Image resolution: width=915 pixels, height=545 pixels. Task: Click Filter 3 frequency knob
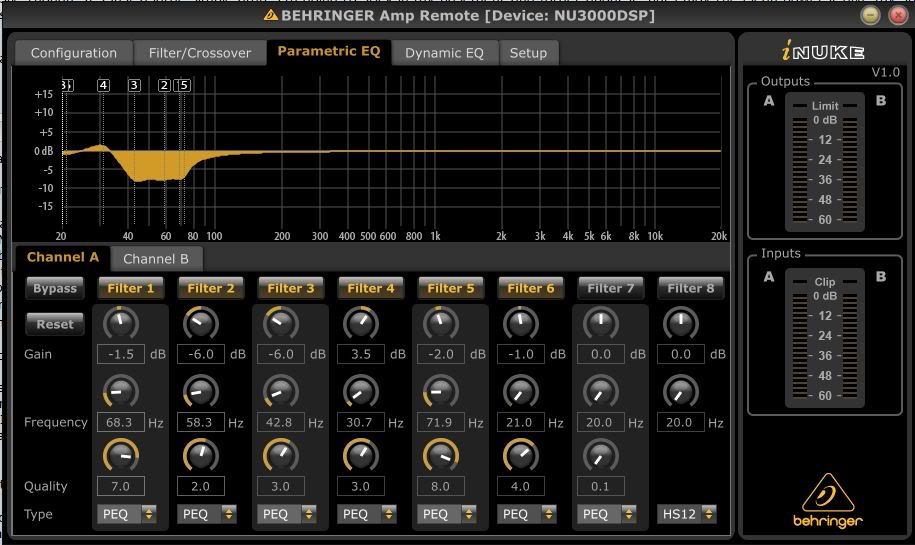(x=281, y=392)
